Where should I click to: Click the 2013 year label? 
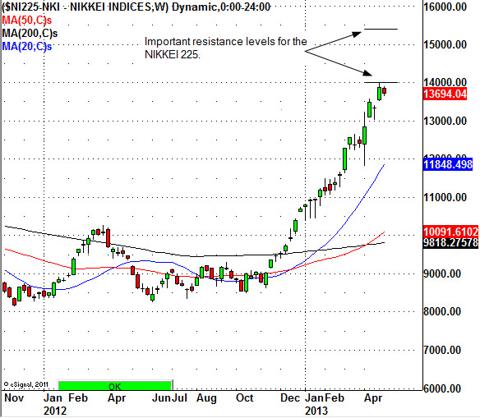[x=316, y=411]
